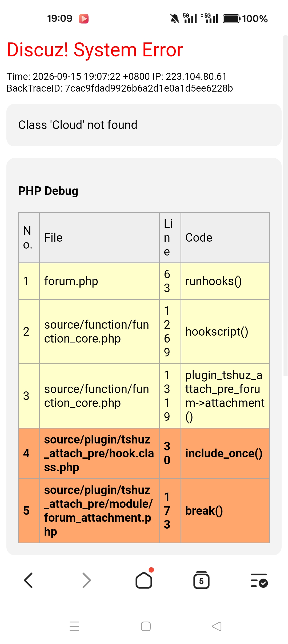Tap function_core.php cell in row 2

coord(99,332)
